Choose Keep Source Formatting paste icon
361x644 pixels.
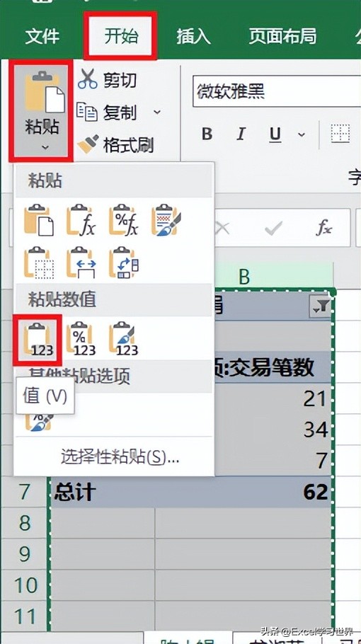point(166,220)
